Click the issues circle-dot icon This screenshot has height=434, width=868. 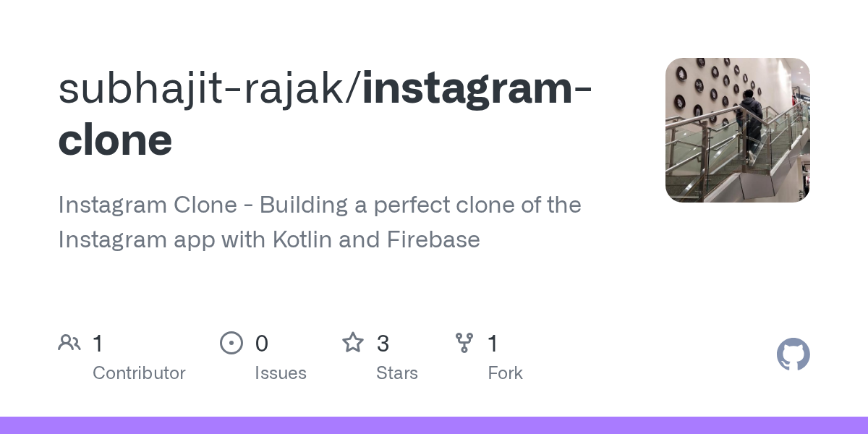click(x=231, y=343)
